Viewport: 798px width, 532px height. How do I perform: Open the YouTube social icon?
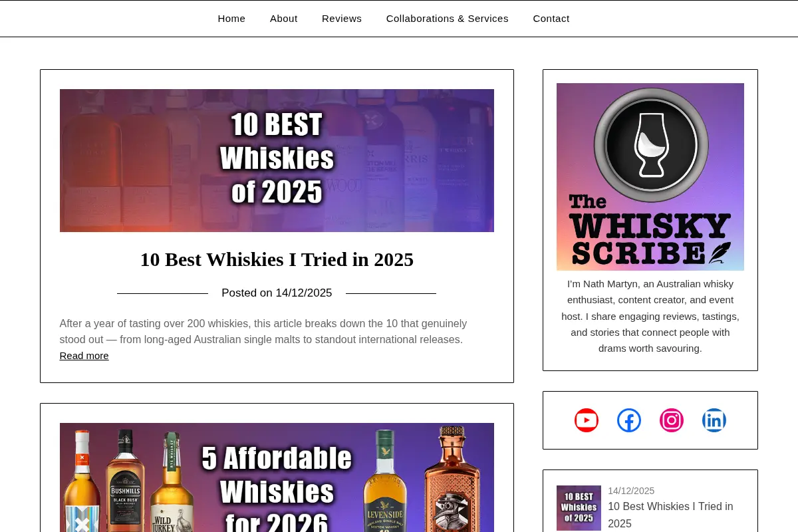587,420
